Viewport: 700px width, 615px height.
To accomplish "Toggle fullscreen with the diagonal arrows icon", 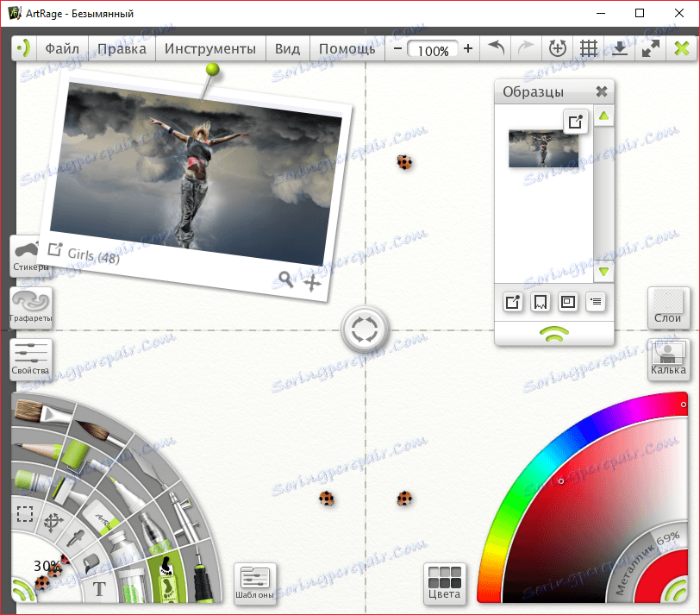I will [x=649, y=48].
